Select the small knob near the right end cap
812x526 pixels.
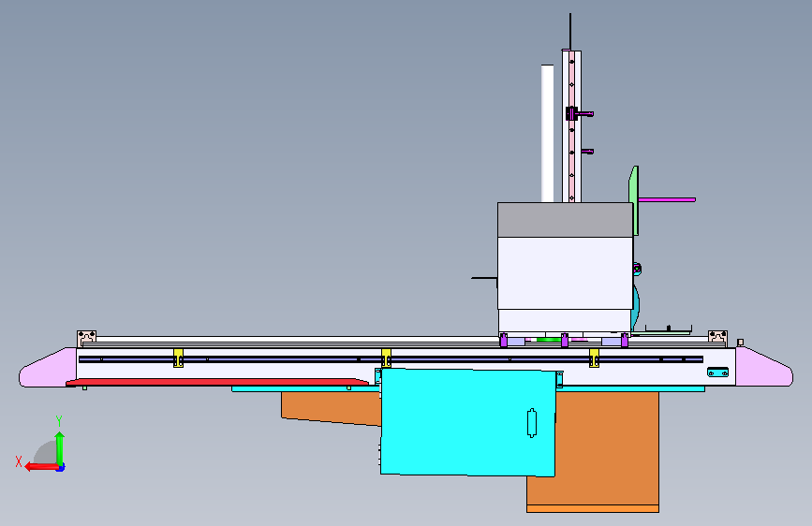(x=741, y=343)
